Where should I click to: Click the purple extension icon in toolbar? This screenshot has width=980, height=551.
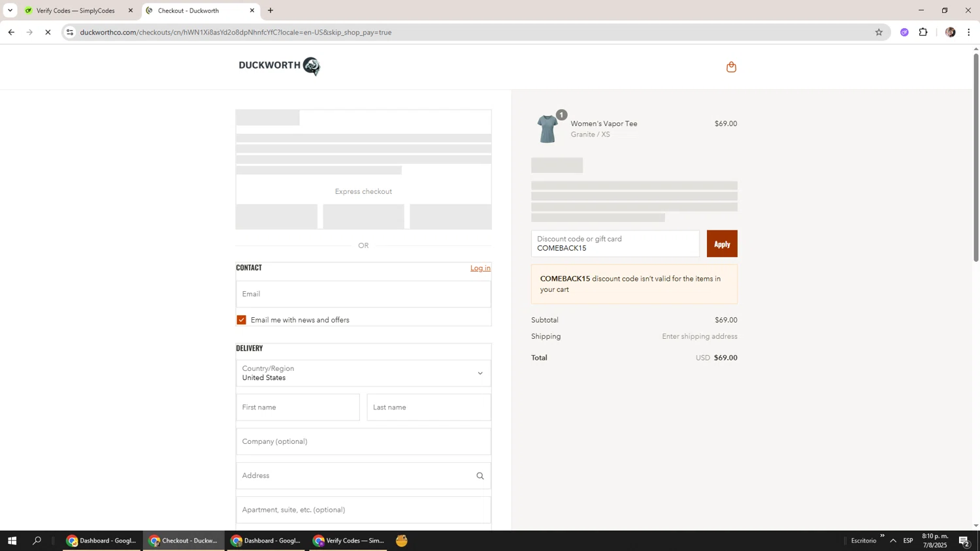pyautogui.click(x=904, y=32)
